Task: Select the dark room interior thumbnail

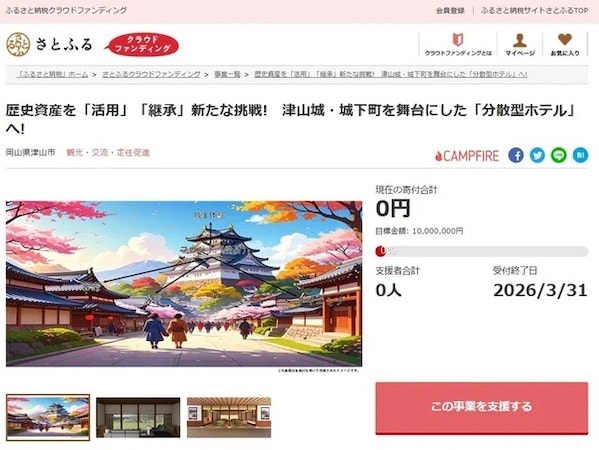Action: [138, 417]
